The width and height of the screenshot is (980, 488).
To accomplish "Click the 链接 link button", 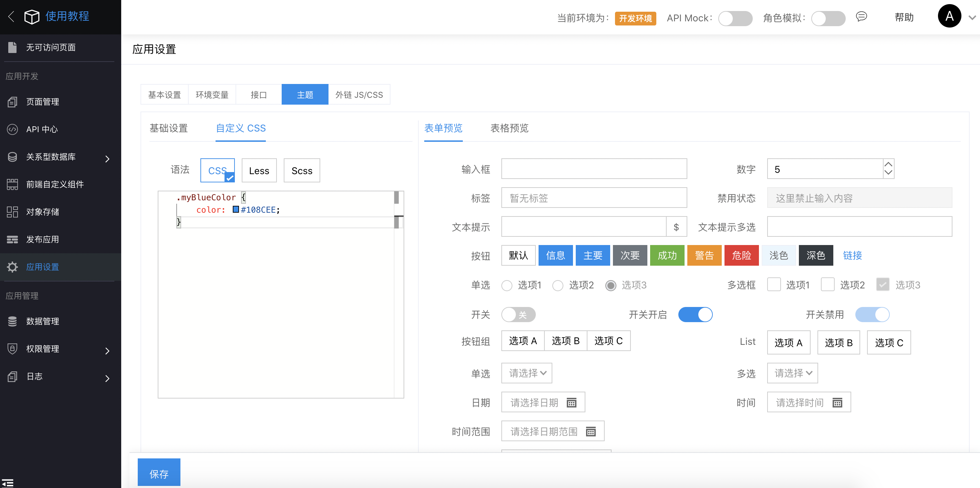I will (x=852, y=255).
